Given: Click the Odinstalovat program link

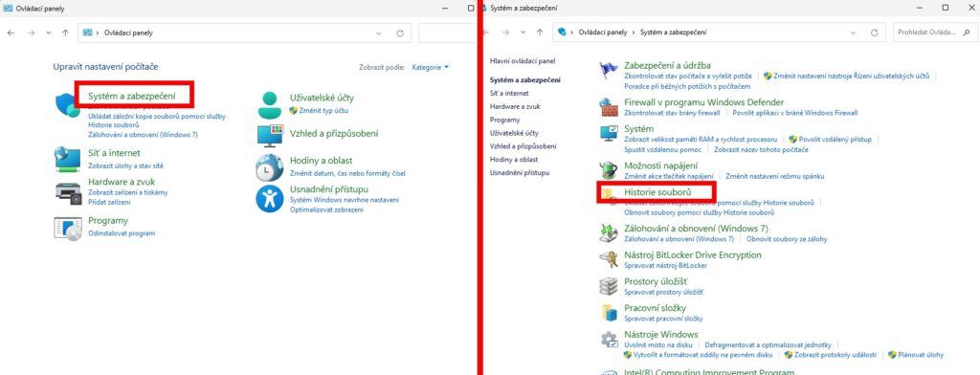Looking at the screenshot, I should 122,233.
